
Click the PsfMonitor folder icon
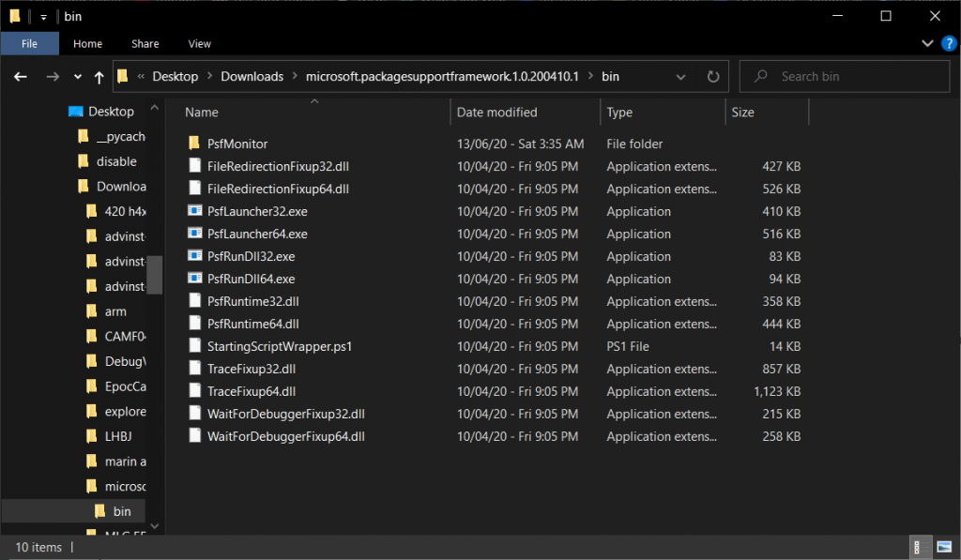coord(194,144)
